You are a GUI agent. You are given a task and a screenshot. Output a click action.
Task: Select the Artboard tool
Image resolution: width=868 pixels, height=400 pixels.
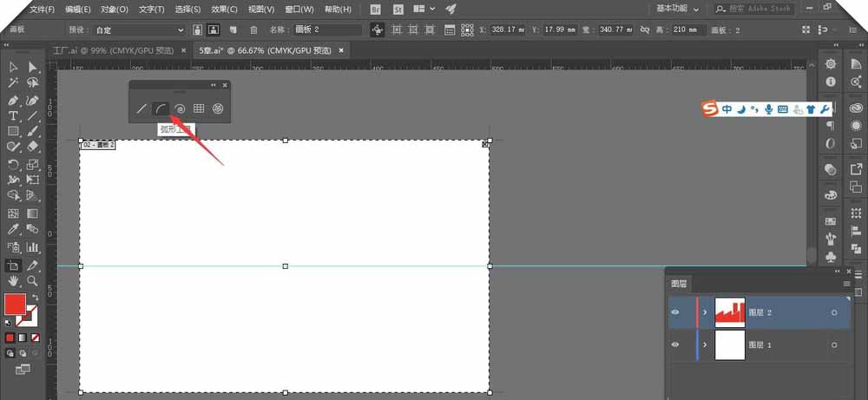(13, 266)
